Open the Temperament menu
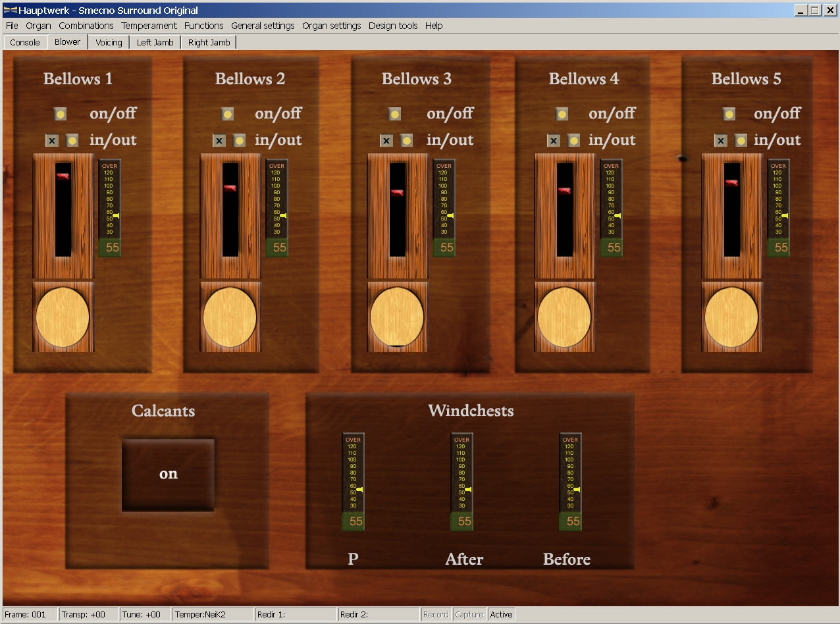This screenshot has width=840, height=624. coord(149,26)
